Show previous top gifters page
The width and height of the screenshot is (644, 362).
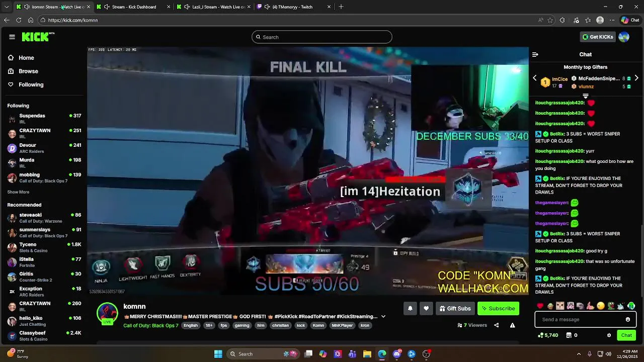(535, 78)
